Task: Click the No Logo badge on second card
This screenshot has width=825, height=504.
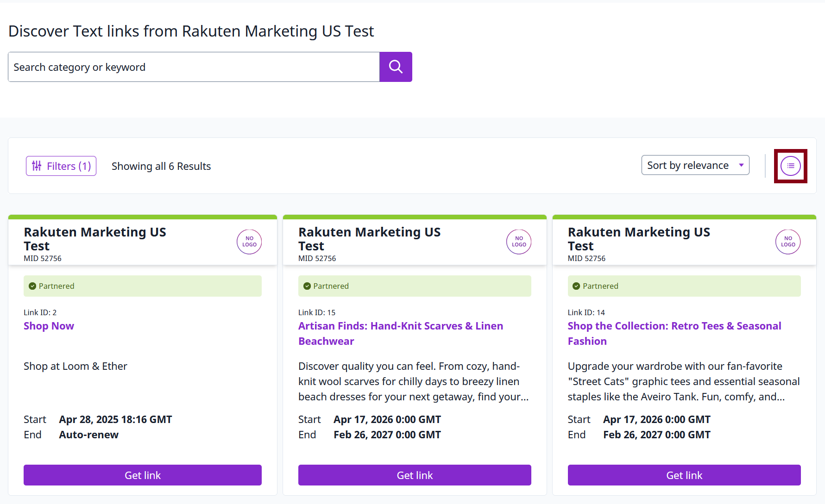Action: [x=519, y=242]
